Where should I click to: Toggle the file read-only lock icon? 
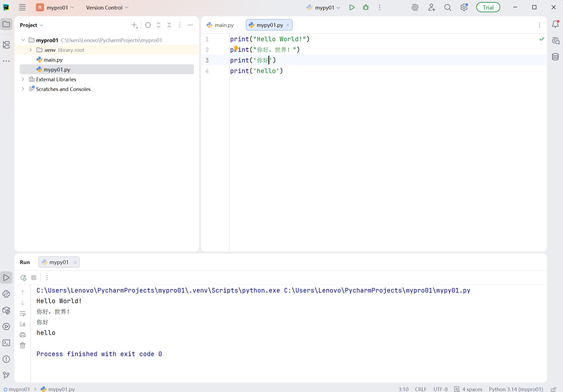pos(553,389)
